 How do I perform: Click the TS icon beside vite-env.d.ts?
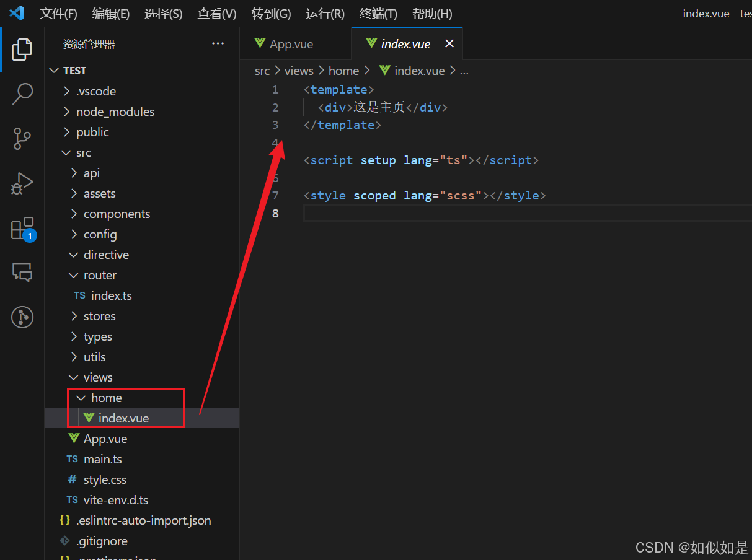point(73,500)
